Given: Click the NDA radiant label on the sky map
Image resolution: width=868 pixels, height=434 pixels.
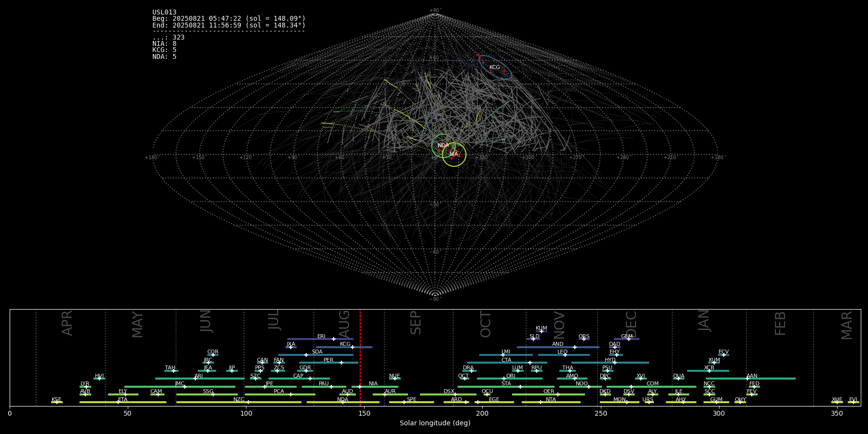Looking at the screenshot, I should [443, 146].
